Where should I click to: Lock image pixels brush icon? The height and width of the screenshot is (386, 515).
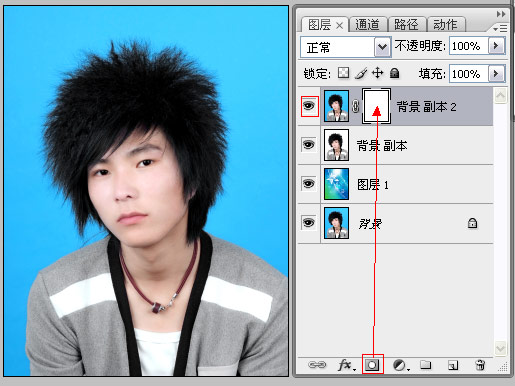pyautogui.click(x=360, y=73)
